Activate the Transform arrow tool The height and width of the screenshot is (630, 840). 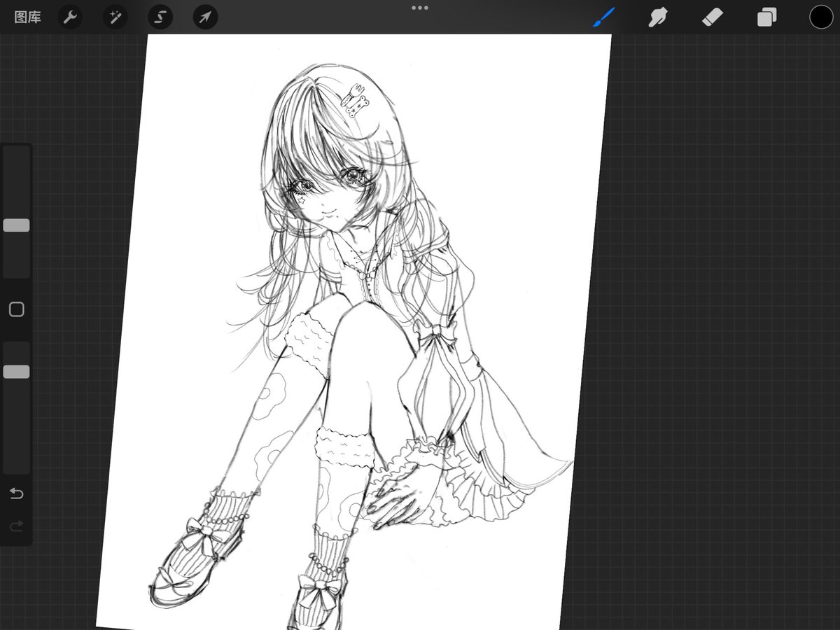pyautogui.click(x=205, y=17)
